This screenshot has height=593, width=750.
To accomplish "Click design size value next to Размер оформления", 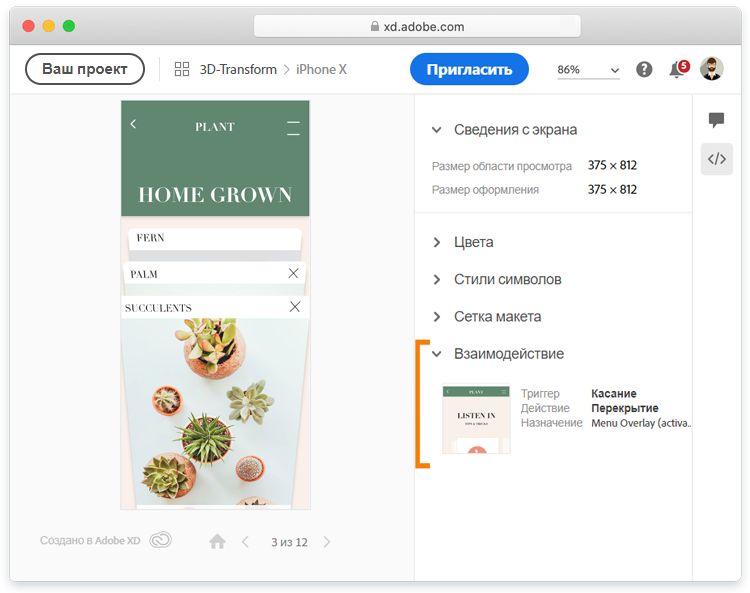I will 612,189.
